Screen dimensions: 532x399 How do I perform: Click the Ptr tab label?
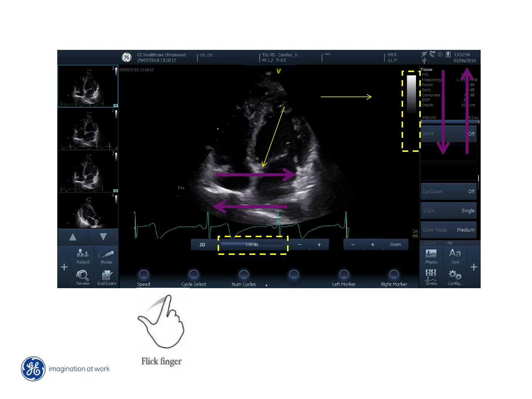(x=450, y=243)
